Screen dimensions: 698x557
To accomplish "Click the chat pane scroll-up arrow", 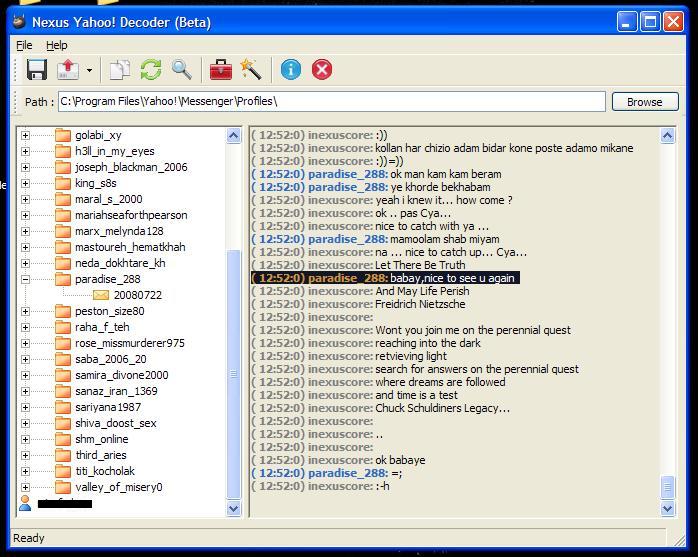I will pos(668,136).
